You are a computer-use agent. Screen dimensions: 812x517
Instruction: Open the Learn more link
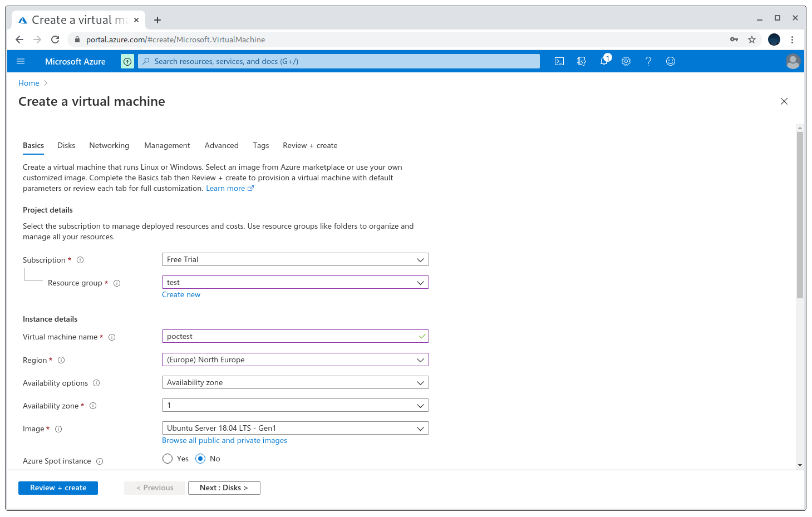230,188
